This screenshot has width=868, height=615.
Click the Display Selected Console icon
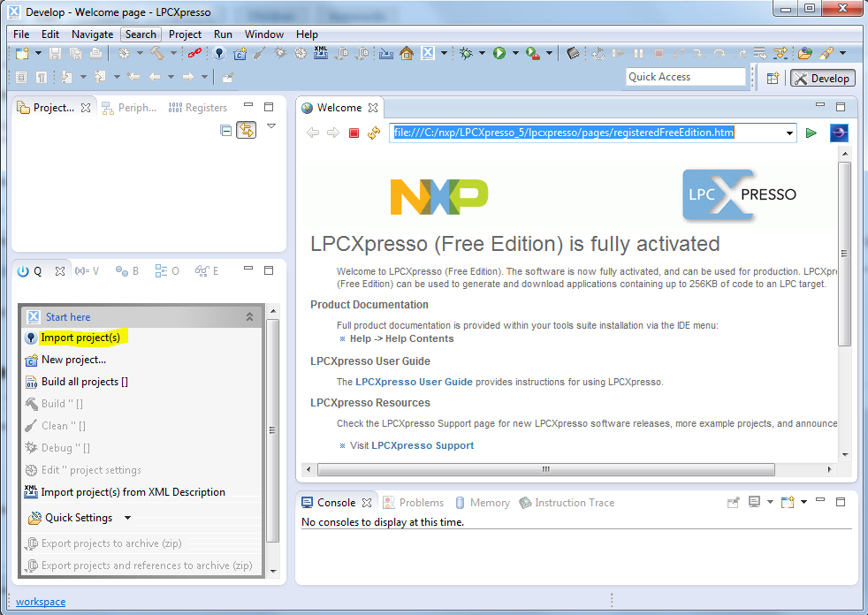coord(754,502)
